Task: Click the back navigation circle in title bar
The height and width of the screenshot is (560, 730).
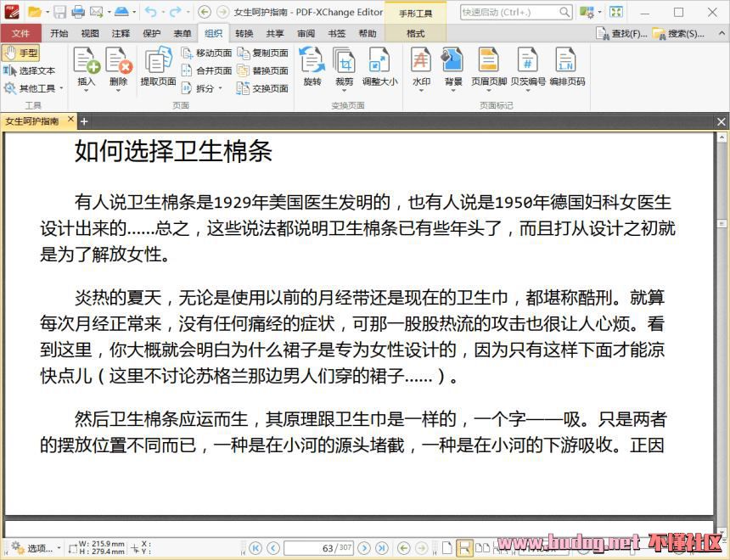Action: pos(204,12)
